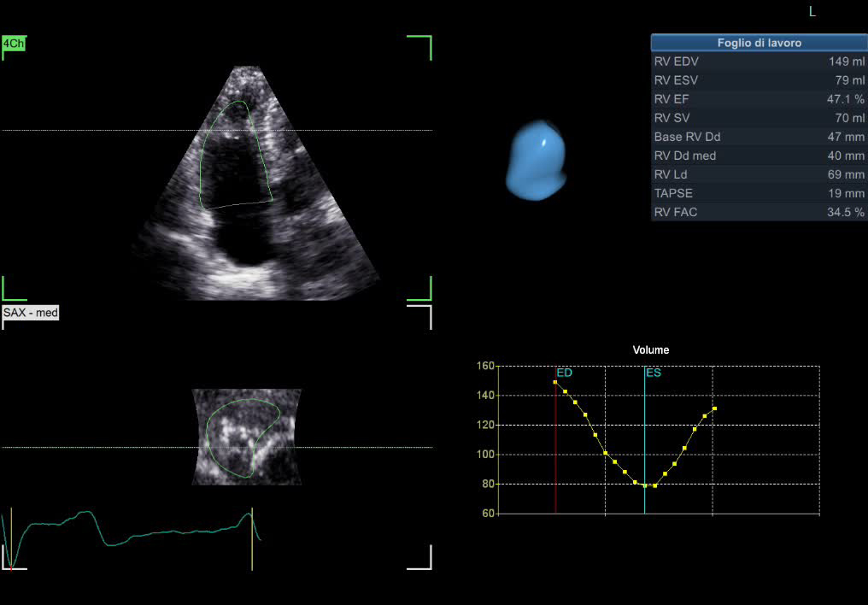Viewport: 868px width, 605px height.
Task: Click the L orientation marker
Action: (812, 12)
